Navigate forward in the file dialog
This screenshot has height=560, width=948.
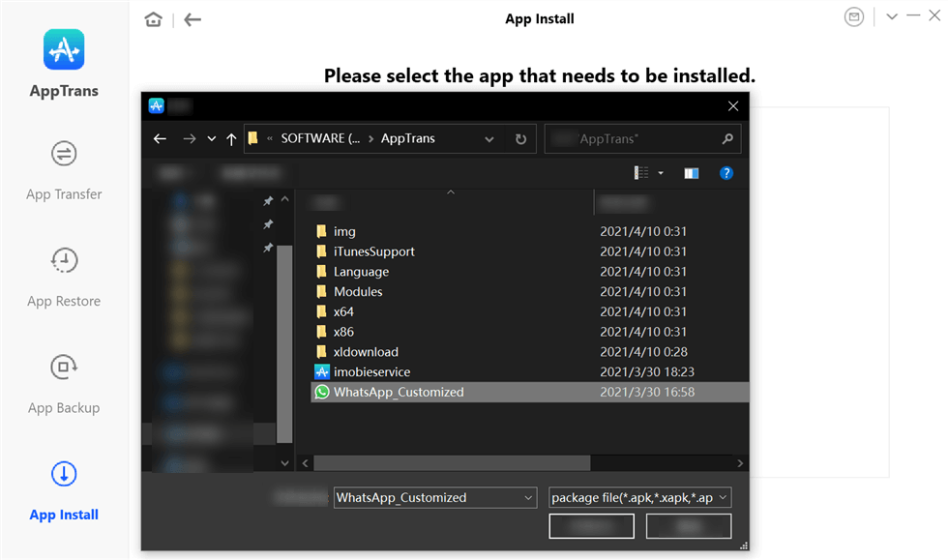190,138
